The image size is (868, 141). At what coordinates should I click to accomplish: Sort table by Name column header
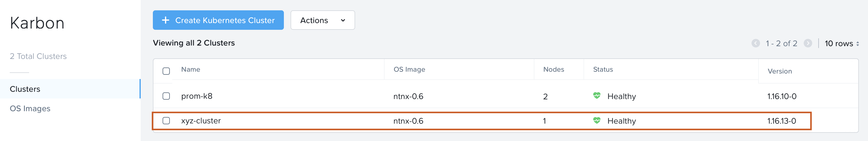pos(191,70)
